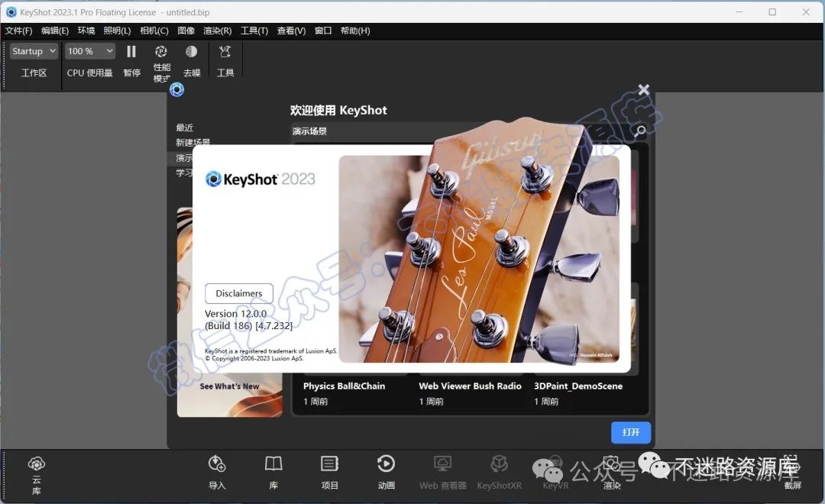The width and height of the screenshot is (825, 504).
Task: Open the 工具(T) menu
Action: [254, 31]
